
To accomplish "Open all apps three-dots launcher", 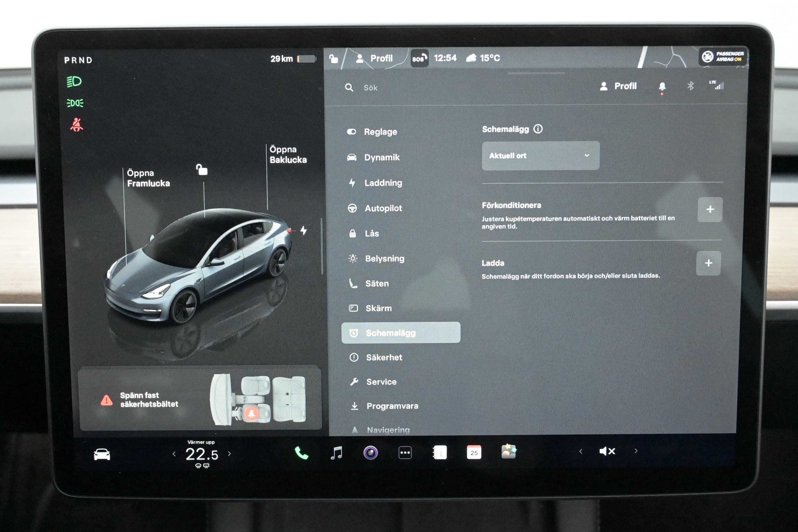I will (405, 453).
